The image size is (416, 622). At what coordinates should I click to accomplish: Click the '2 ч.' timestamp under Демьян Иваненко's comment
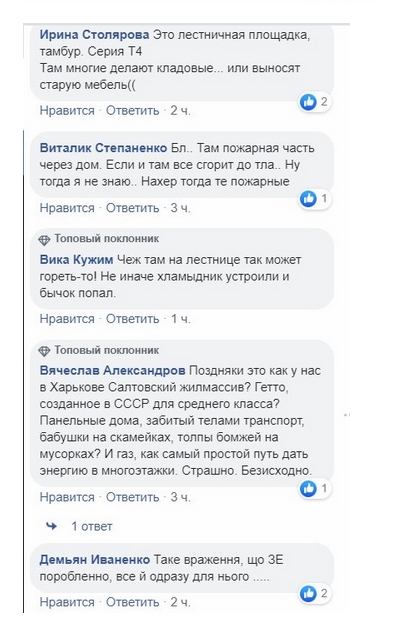click(x=180, y=603)
